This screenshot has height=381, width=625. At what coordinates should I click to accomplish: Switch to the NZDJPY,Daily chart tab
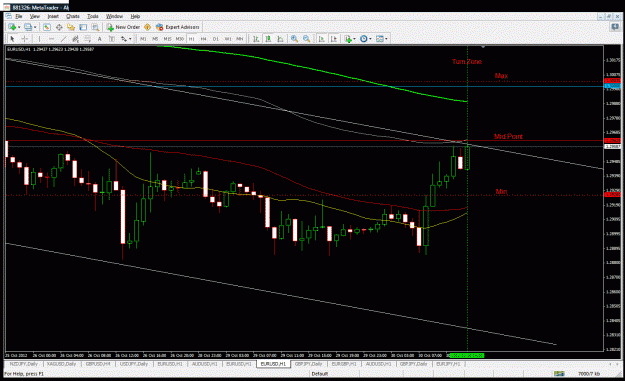[24, 364]
